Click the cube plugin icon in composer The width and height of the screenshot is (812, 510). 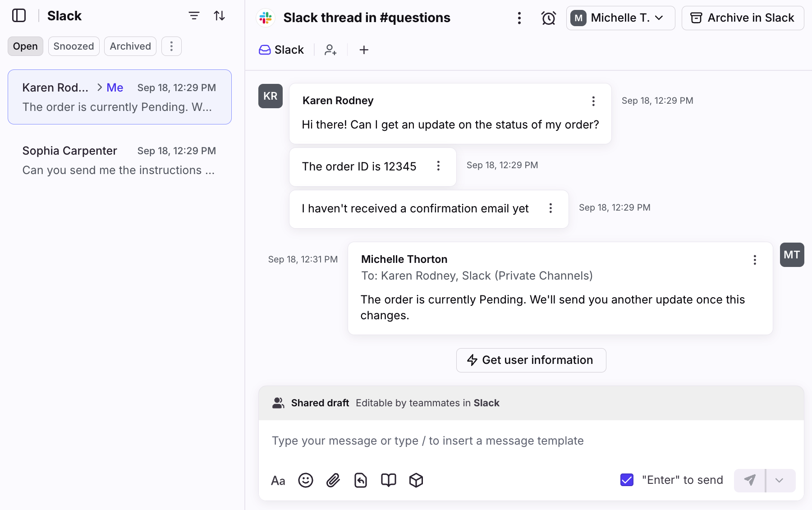416,480
